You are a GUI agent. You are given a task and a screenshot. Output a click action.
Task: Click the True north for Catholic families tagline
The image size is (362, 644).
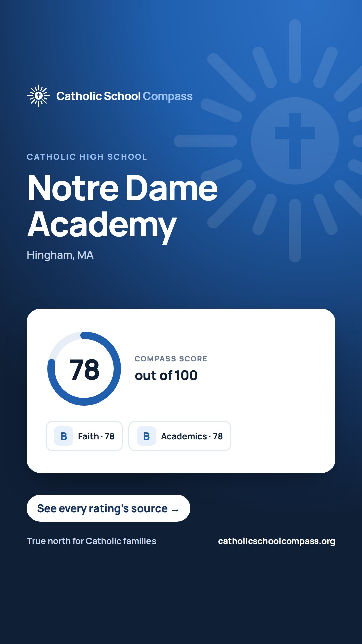(x=92, y=541)
